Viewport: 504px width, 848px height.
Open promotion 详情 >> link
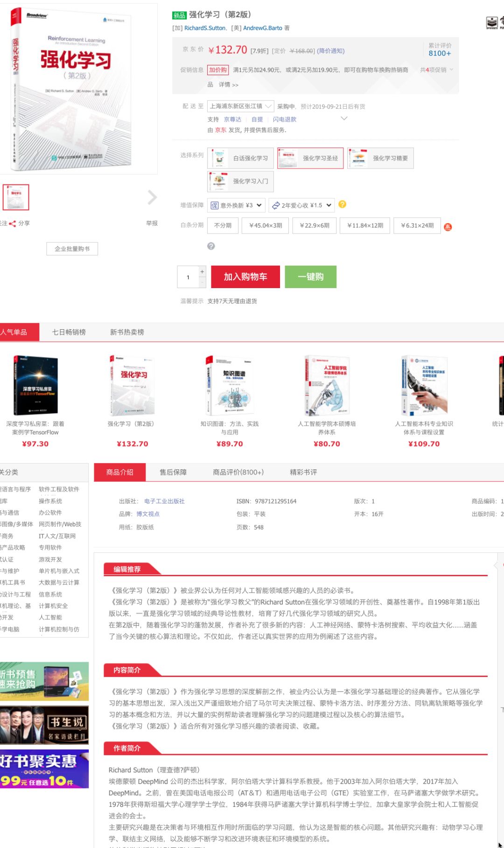click(229, 85)
